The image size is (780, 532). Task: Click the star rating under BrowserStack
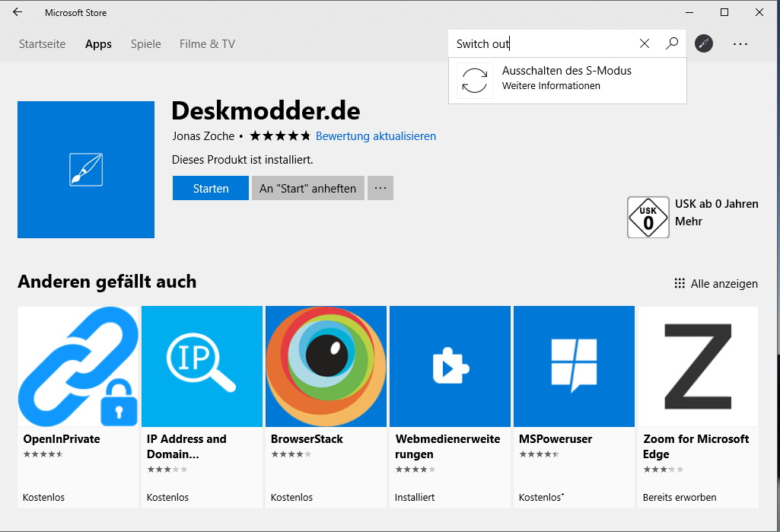291,454
